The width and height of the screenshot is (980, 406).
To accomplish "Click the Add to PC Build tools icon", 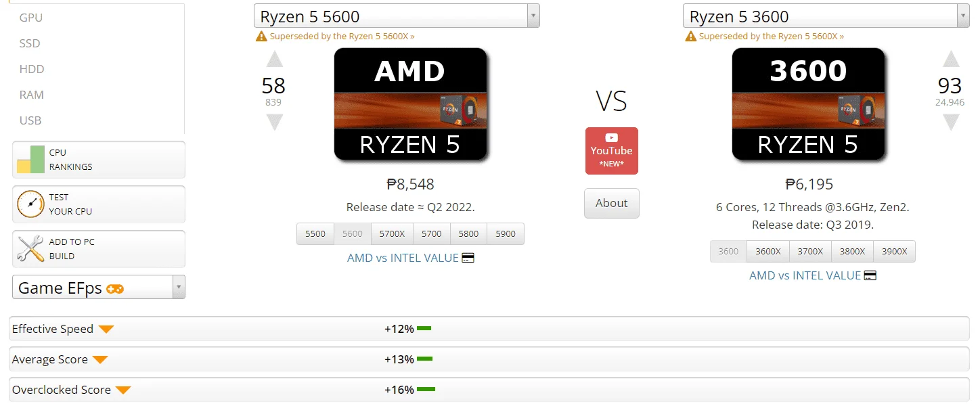I will point(30,249).
